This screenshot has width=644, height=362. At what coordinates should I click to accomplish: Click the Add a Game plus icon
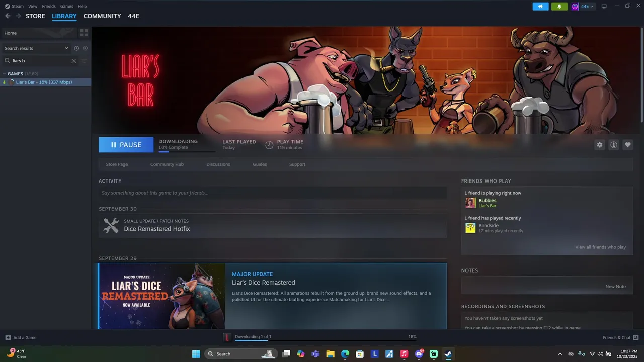coord(8,337)
